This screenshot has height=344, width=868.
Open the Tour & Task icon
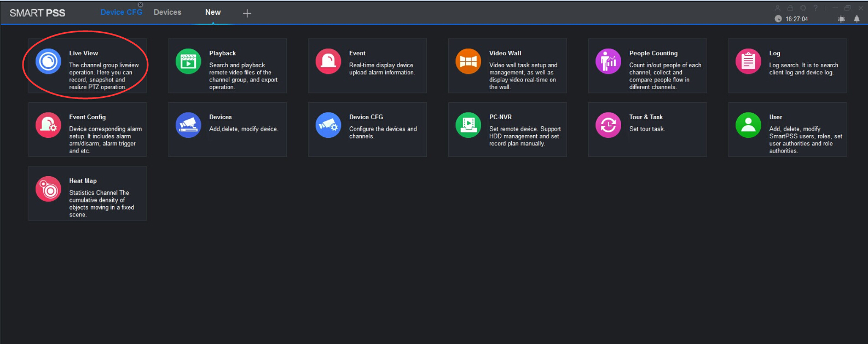(609, 125)
